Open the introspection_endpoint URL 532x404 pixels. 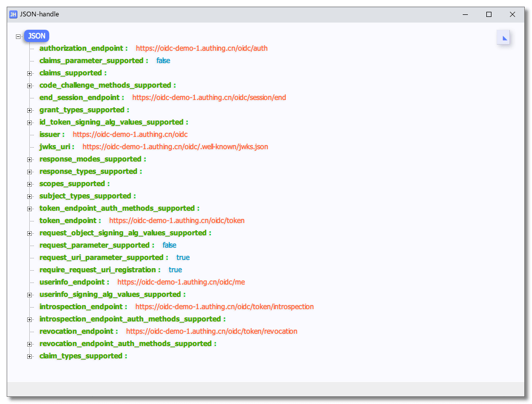click(x=224, y=307)
